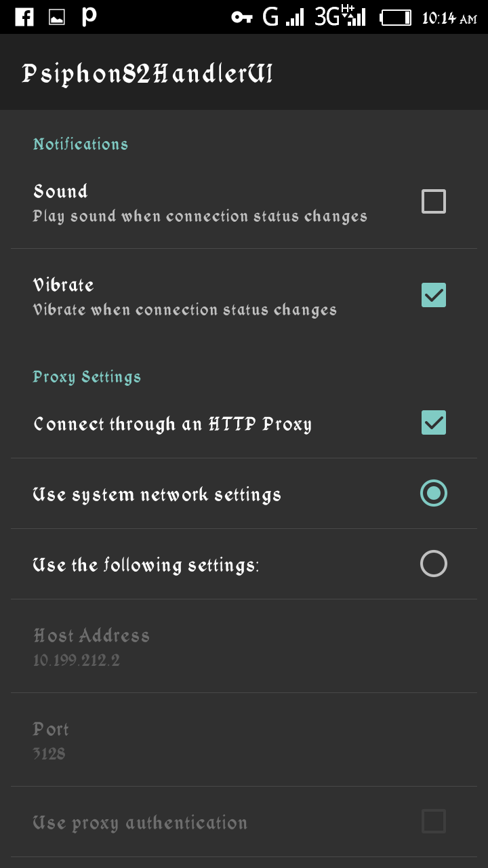488x868 pixels.
Task: Tap the battery status icon
Action: (x=396, y=18)
